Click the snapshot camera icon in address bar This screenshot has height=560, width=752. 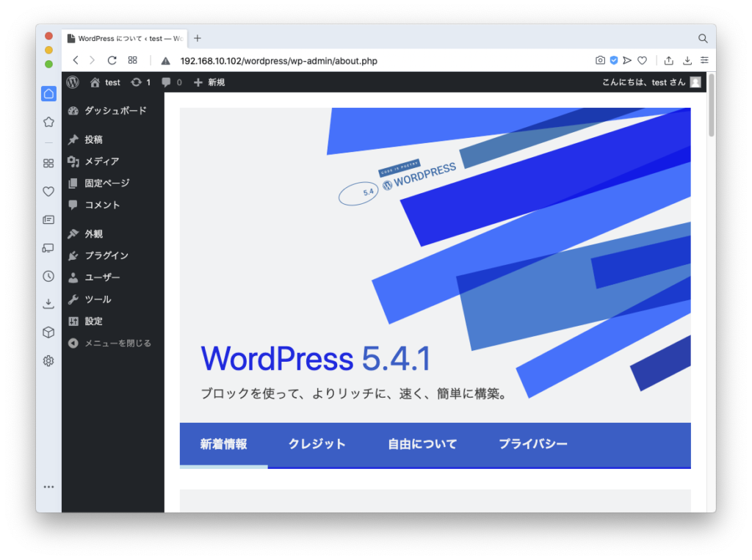[x=600, y=61]
